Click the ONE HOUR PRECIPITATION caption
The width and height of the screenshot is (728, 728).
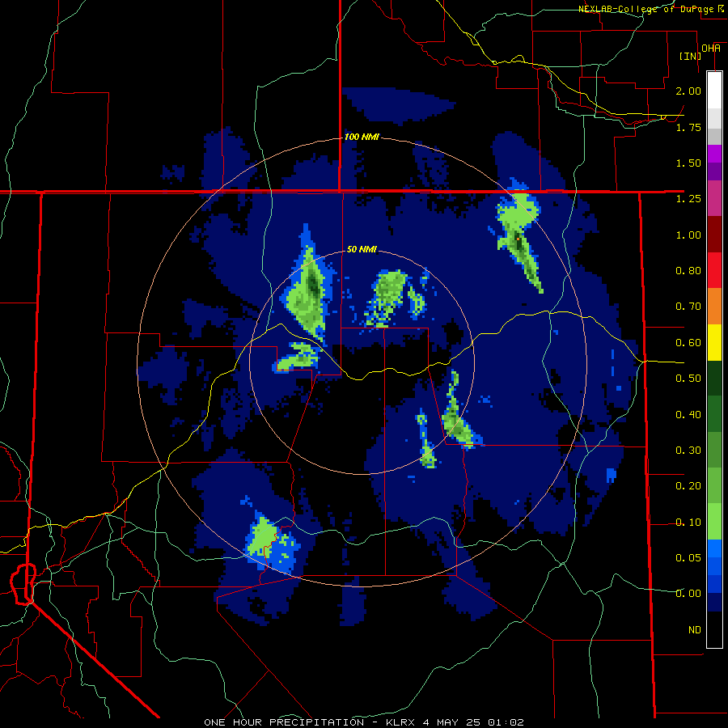pos(284,722)
